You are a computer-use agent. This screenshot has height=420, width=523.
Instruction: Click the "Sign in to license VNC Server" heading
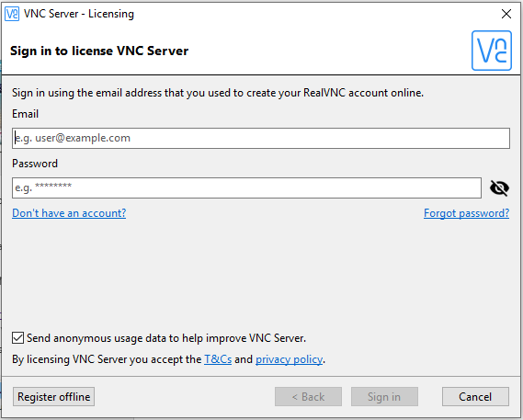click(x=99, y=51)
